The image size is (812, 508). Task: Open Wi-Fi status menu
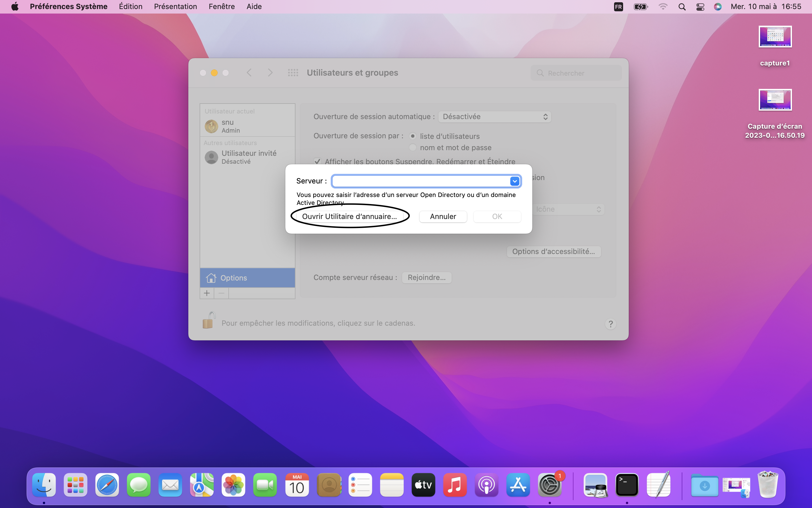tap(663, 7)
